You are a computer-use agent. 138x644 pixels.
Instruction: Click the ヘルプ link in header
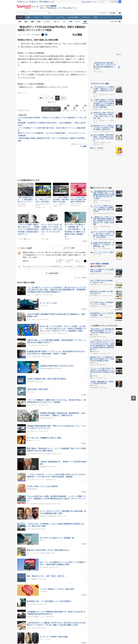(x=94, y=2)
